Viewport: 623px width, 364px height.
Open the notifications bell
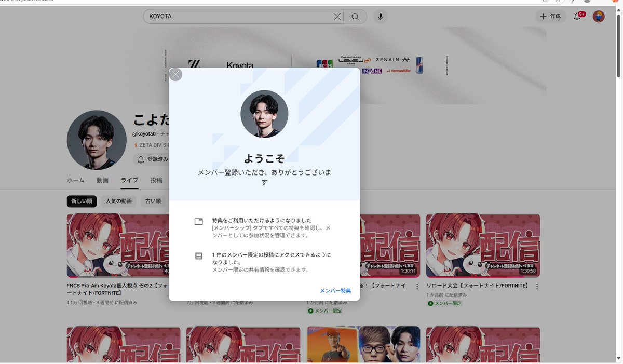pos(577,17)
